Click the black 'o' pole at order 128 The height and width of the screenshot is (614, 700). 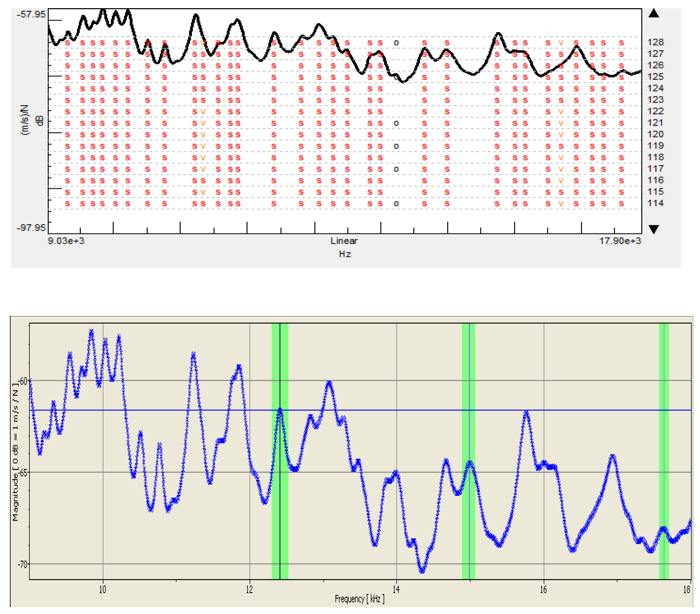396,43
